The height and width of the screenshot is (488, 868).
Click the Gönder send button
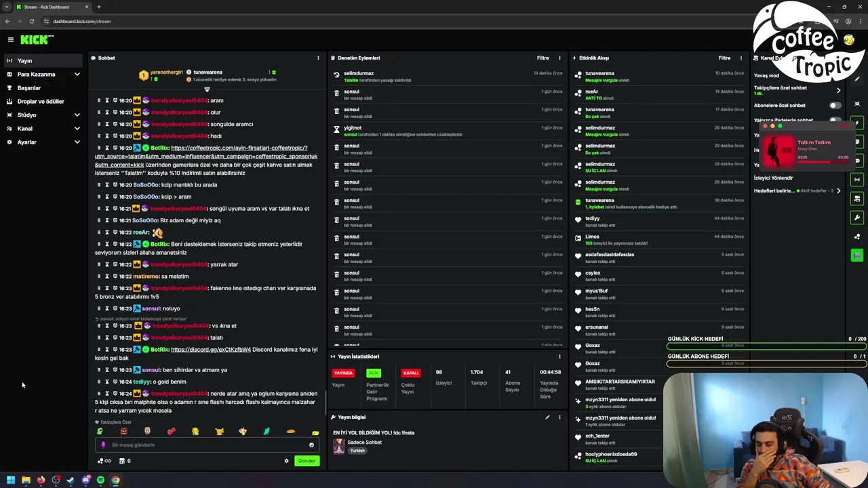click(307, 461)
